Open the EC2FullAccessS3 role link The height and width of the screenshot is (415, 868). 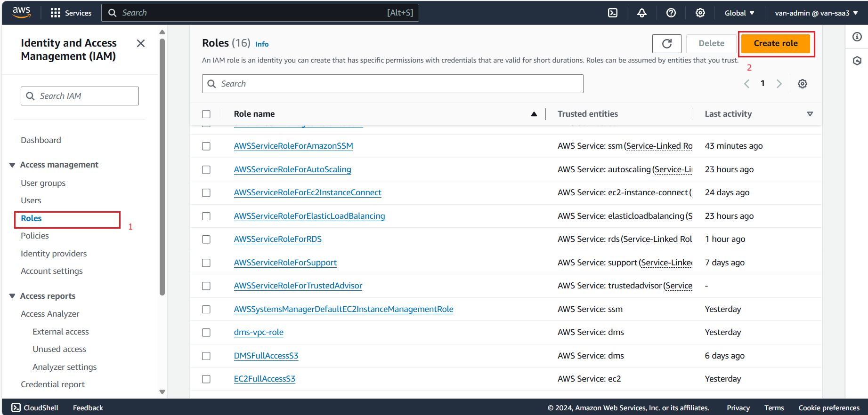click(265, 379)
